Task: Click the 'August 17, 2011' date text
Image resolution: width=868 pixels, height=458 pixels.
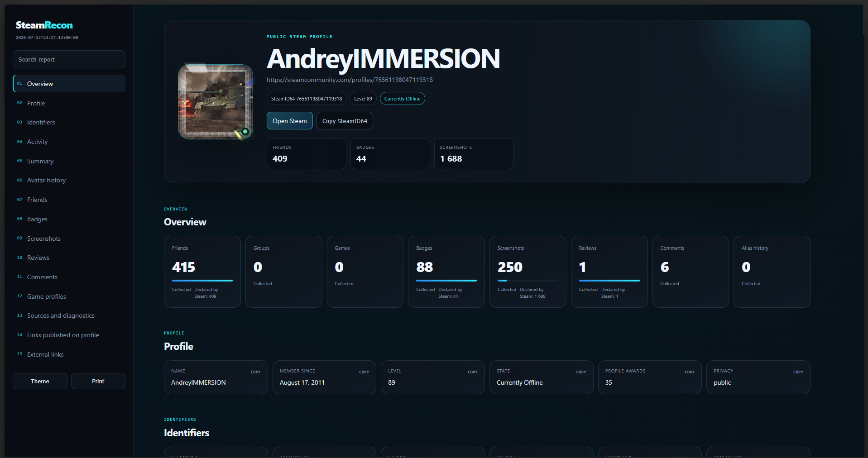Action: click(x=302, y=382)
